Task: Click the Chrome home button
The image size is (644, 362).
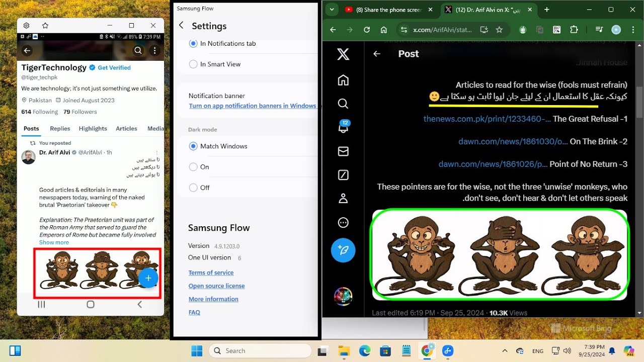Action: 383,30
